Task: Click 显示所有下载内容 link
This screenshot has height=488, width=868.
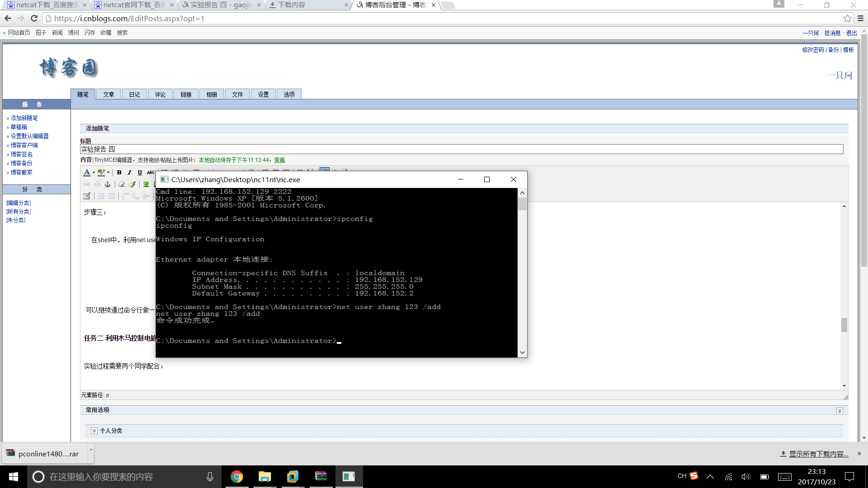Action: (819, 454)
